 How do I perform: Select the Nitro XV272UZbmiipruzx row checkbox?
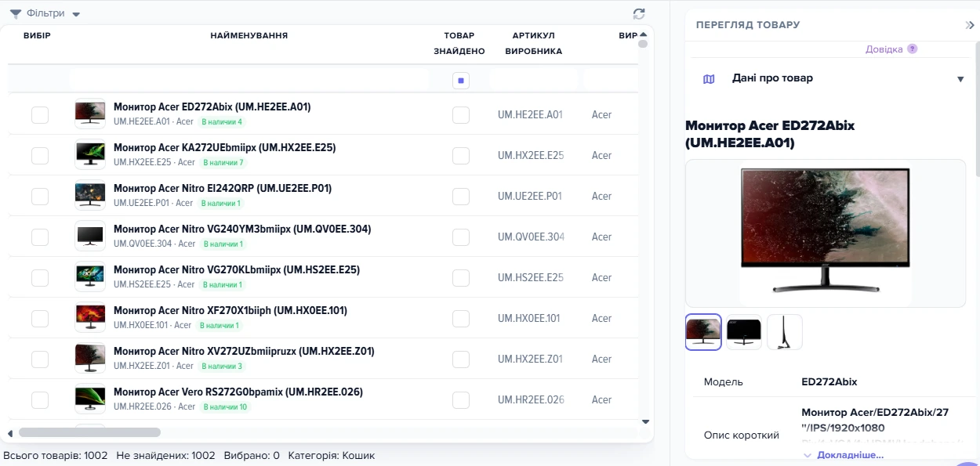pyautogui.click(x=40, y=359)
